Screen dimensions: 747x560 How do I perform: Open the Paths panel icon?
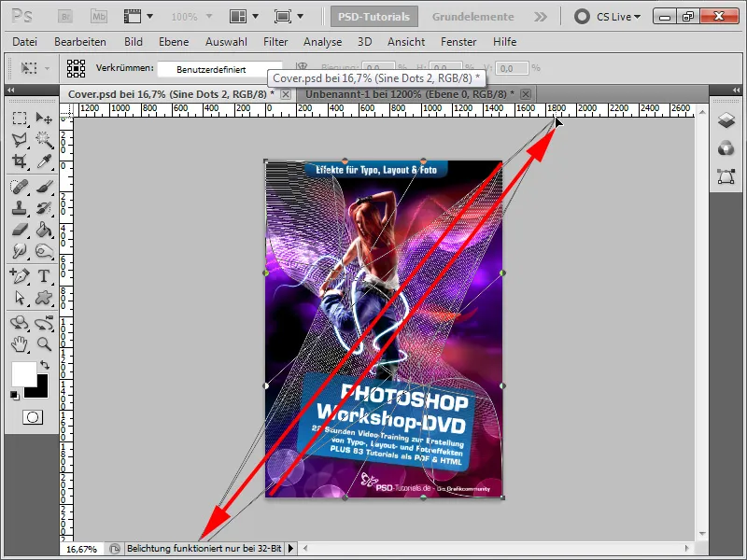(x=726, y=176)
